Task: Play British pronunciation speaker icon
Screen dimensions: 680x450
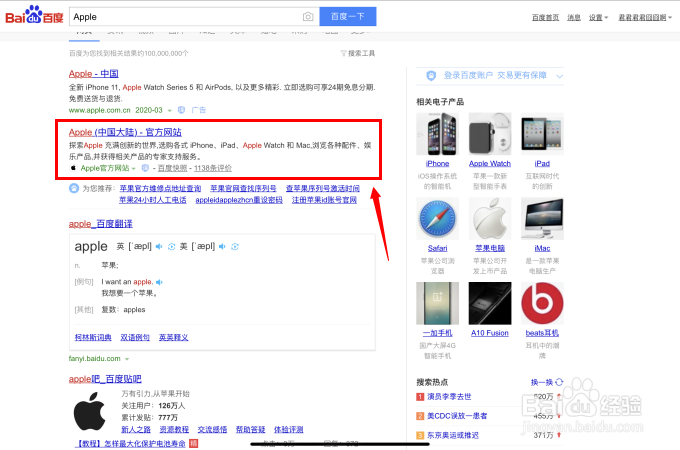Action: click(159, 246)
